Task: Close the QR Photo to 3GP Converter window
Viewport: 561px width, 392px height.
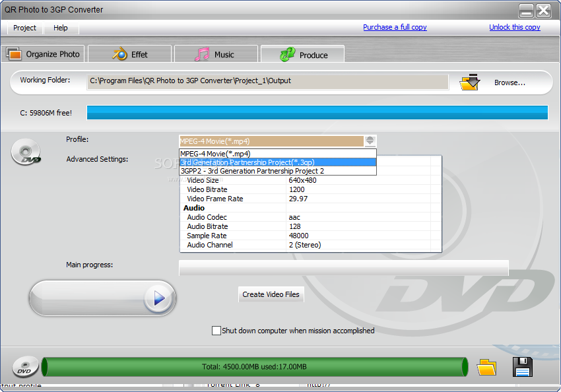Action: click(x=544, y=11)
